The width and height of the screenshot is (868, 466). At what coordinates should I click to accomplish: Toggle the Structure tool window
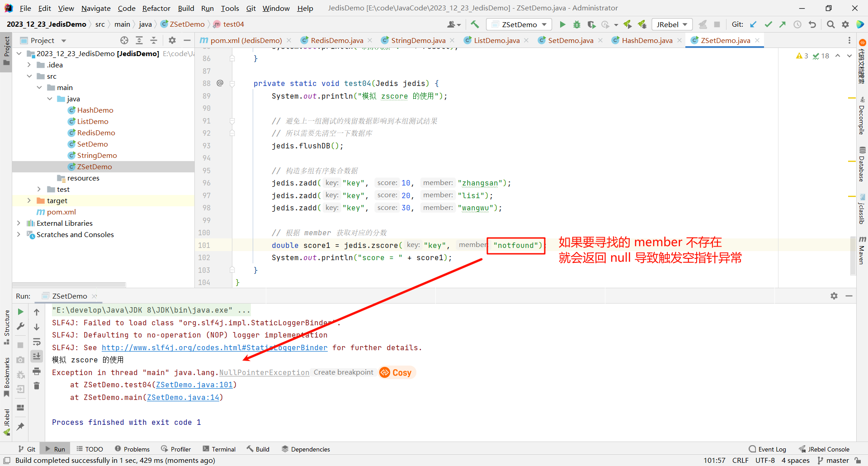click(6, 327)
